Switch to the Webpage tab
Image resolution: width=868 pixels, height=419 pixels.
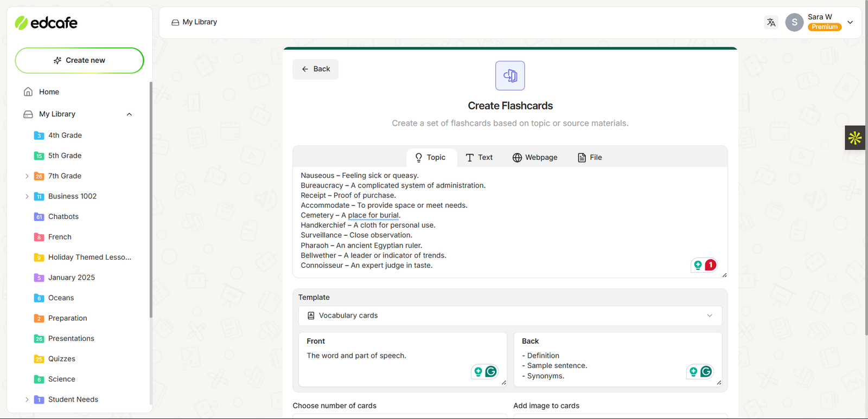[x=535, y=158]
